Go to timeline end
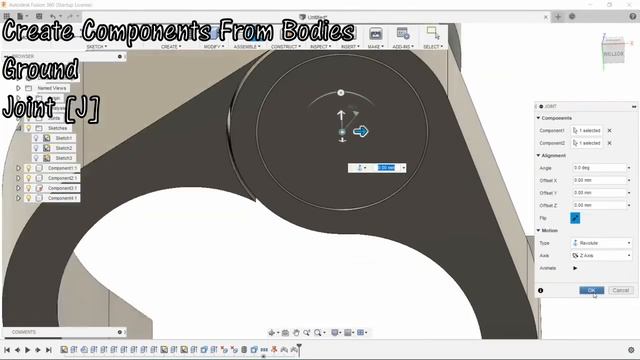This screenshot has width=640, height=360. click(48, 350)
